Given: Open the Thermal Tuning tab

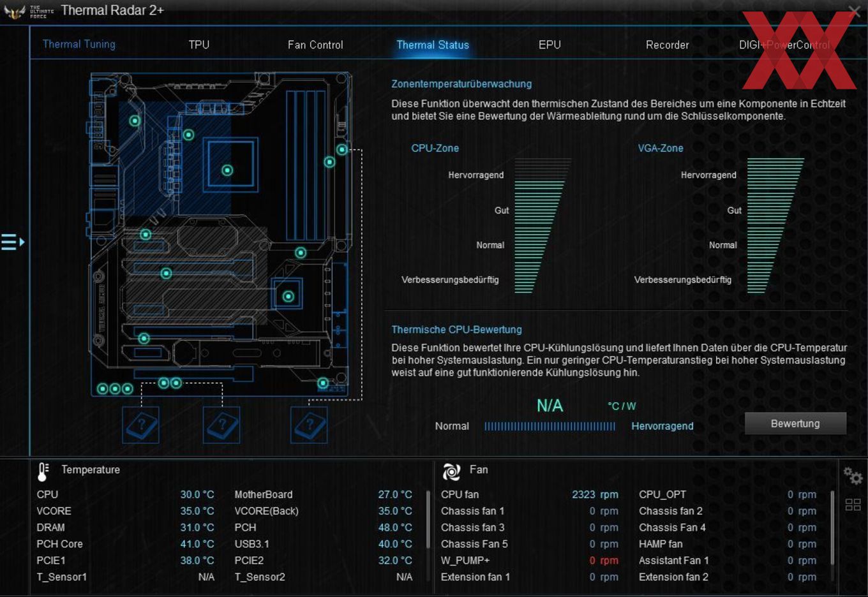Looking at the screenshot, I should tap(79, 44).
